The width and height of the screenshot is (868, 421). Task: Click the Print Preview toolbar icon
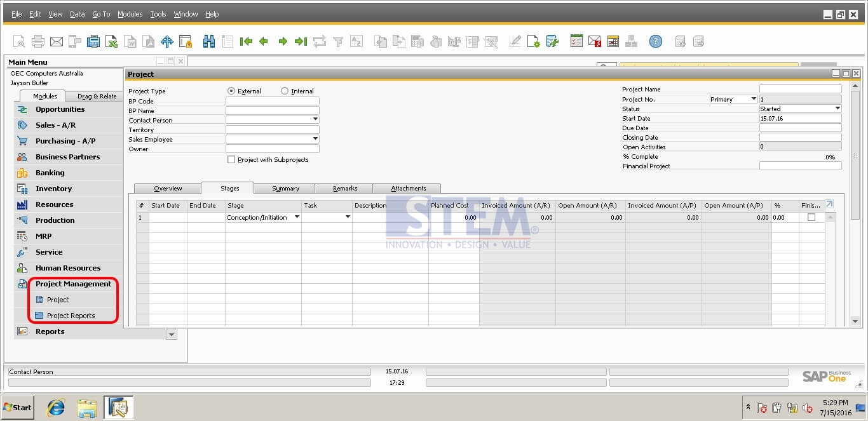19,42
